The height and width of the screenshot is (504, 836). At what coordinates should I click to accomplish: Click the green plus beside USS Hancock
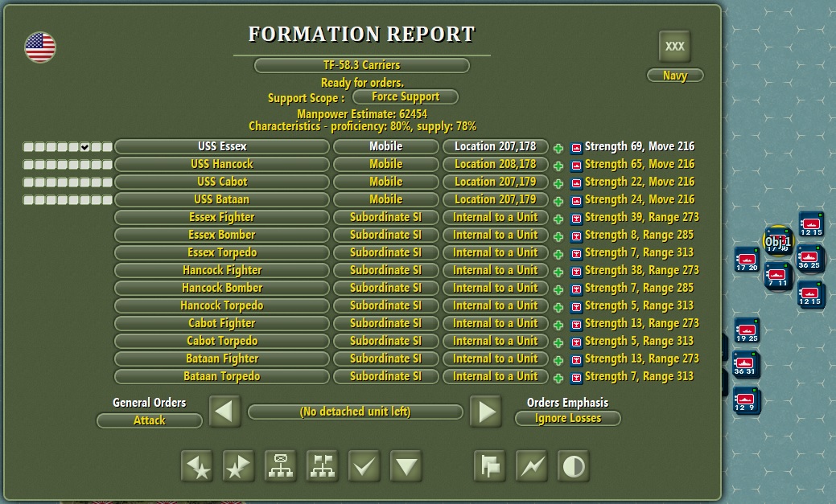(558, 166)
